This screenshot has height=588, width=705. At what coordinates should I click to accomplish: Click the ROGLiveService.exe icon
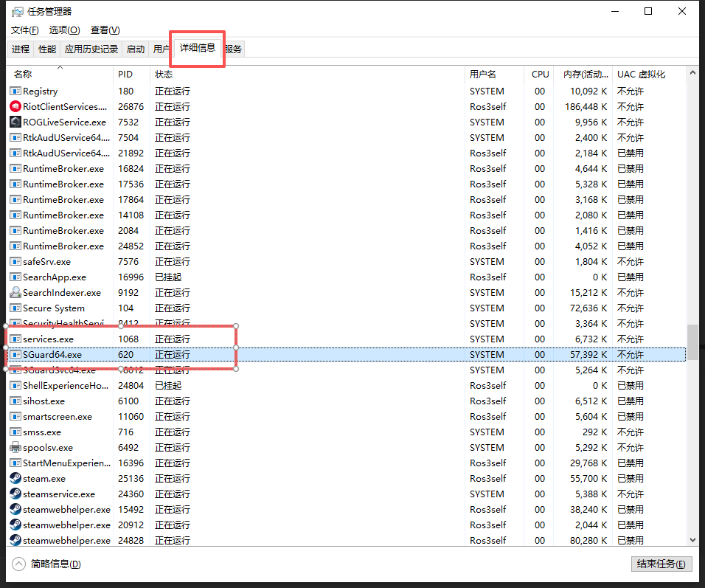(x=15, y=122)
